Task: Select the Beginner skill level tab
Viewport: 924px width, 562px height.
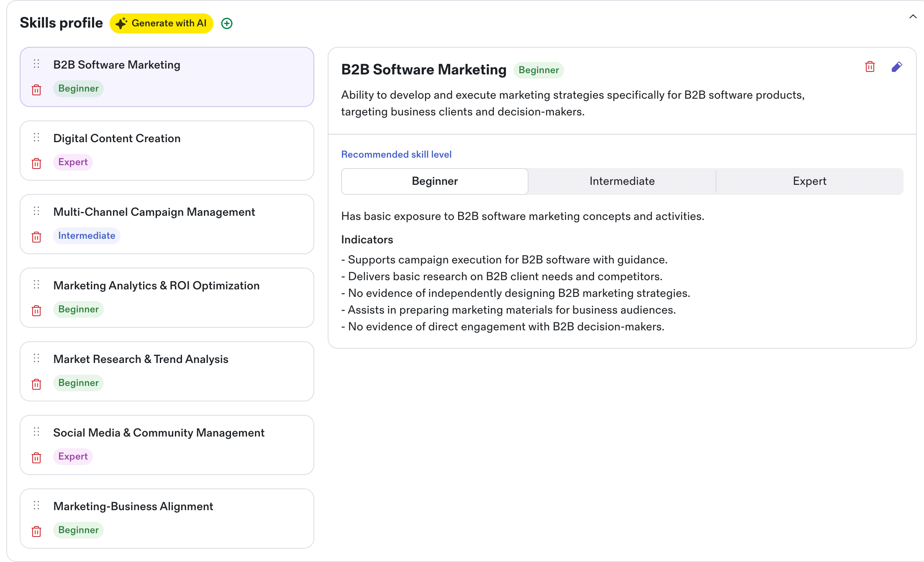Action: (435, 181)
